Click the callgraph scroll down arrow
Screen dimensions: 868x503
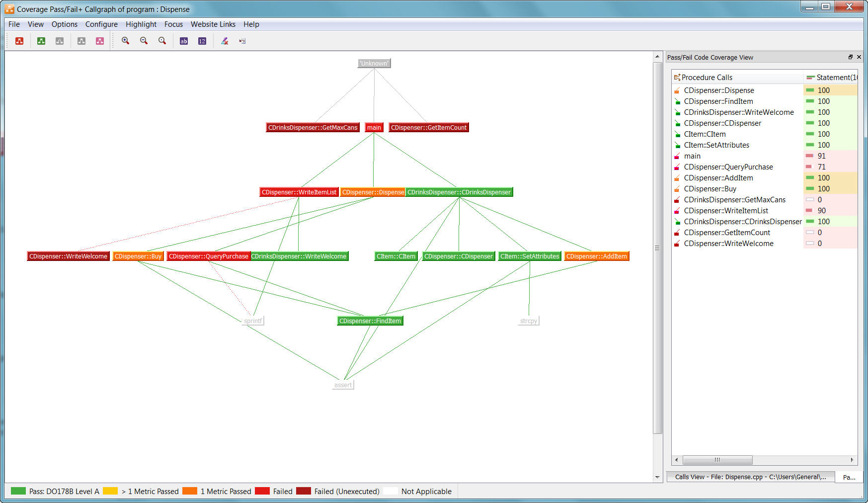pyautogui.click(x=657, y=477)
